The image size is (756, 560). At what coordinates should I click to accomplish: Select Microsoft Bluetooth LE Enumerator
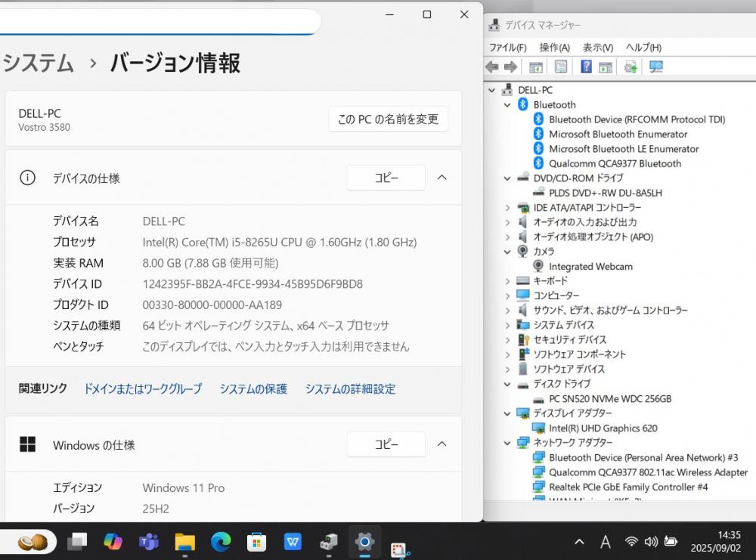(624, 149)
